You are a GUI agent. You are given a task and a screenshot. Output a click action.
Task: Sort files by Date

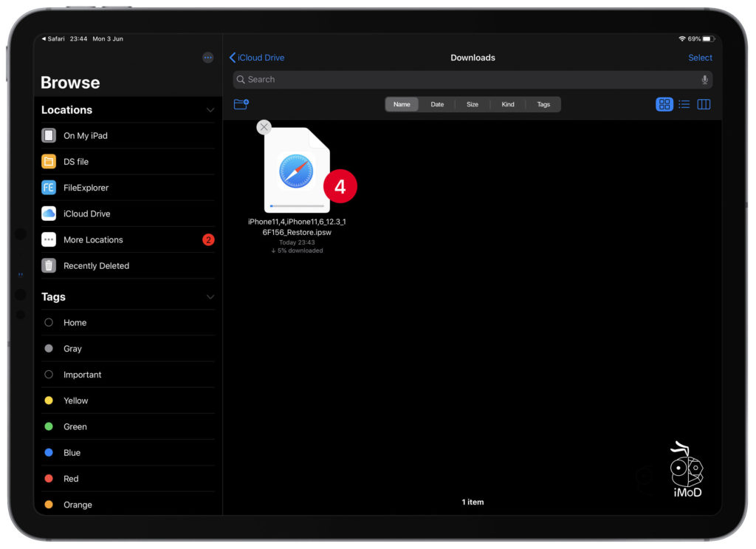point(437,104)
